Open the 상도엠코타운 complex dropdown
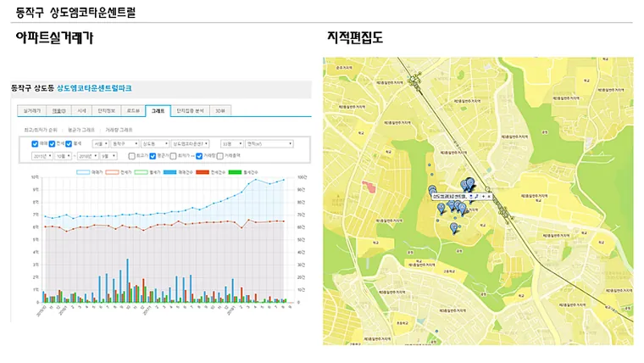The width and height of the screenshot is (644, 363). point(190,144)
